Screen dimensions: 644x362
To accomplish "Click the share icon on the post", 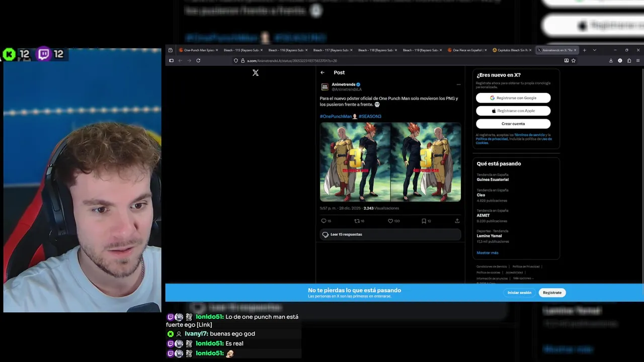I will pyautogui.click(x=457, y=221).
